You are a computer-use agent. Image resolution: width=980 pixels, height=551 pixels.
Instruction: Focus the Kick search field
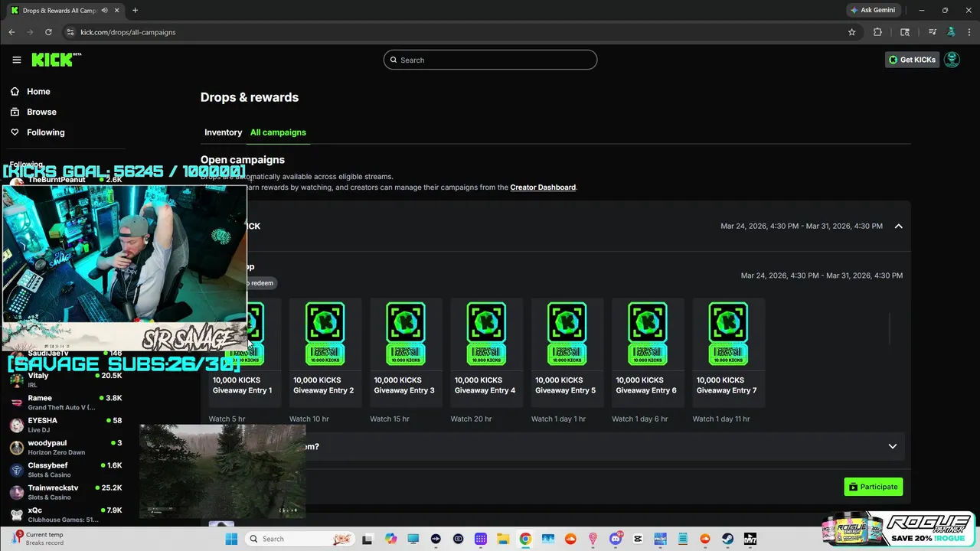coord(490,60)
